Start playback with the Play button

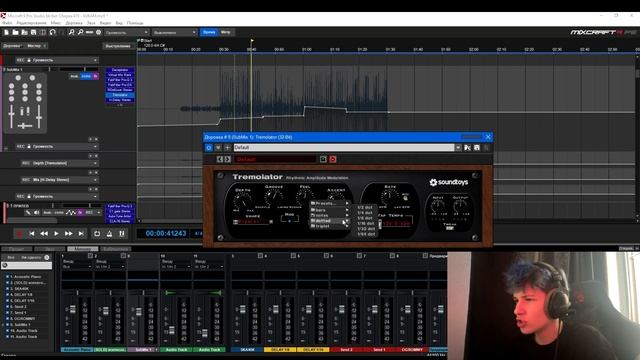tap(56, 233)
